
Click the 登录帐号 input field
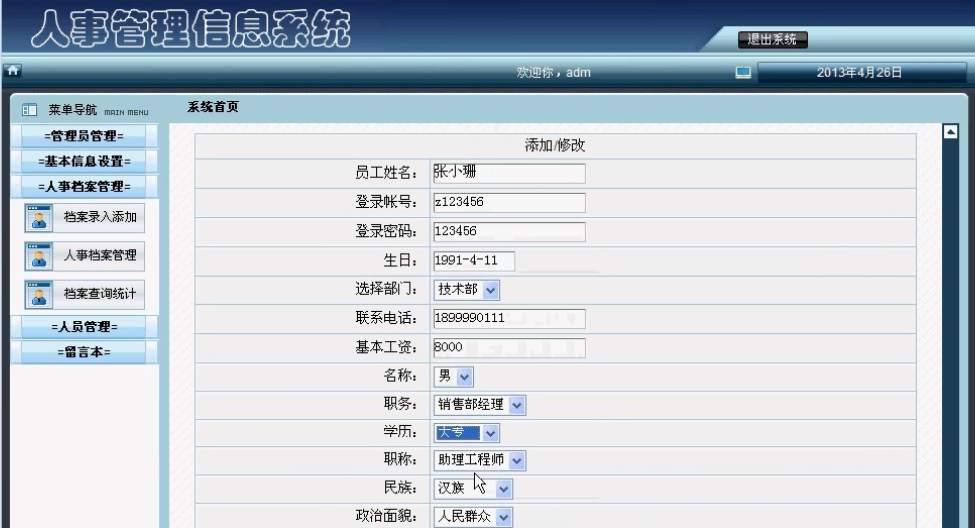click(x=509, y=202)
